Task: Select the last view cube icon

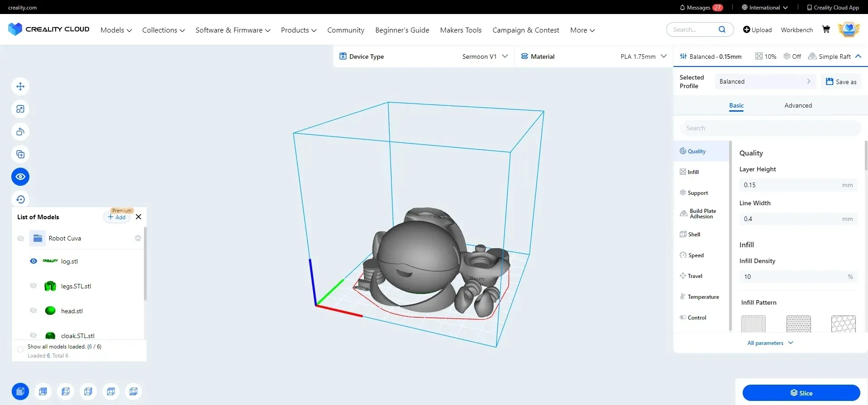Action: (x=134, y=391)
